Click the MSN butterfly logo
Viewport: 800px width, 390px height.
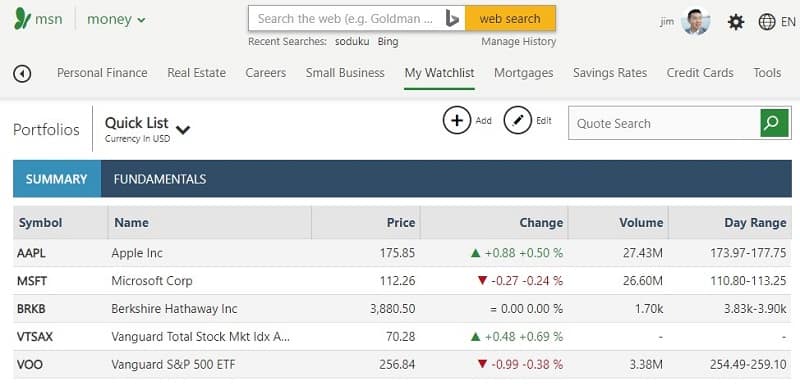click(x=22, y=19)
